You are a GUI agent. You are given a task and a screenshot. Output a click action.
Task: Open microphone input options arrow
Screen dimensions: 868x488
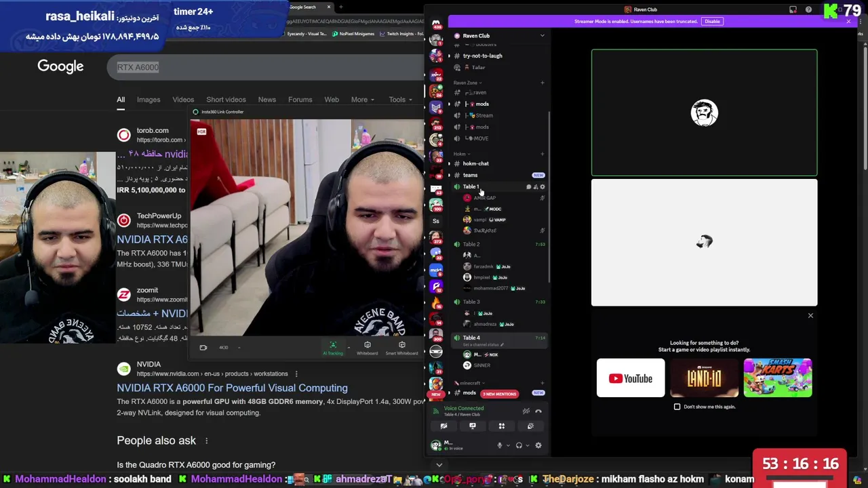point(507,446)
